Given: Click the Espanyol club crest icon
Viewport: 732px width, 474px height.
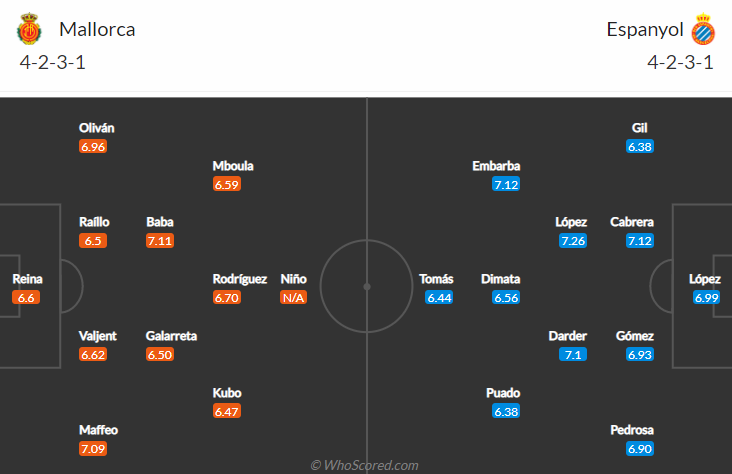Looking at the screenshot, I should 705,30.
